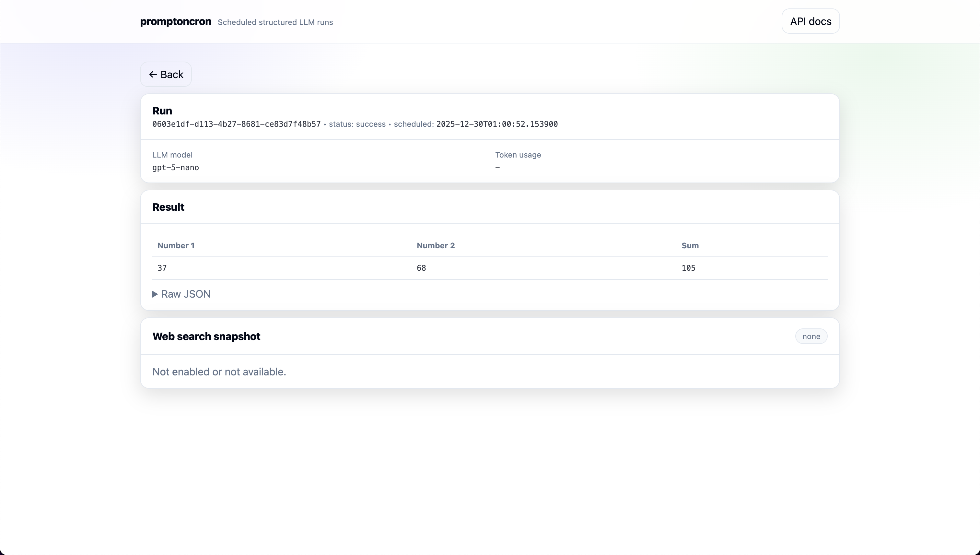Click the Sum column header
Image resolution: width=980 pixels, height=555 pixels.
pos(690,245)
